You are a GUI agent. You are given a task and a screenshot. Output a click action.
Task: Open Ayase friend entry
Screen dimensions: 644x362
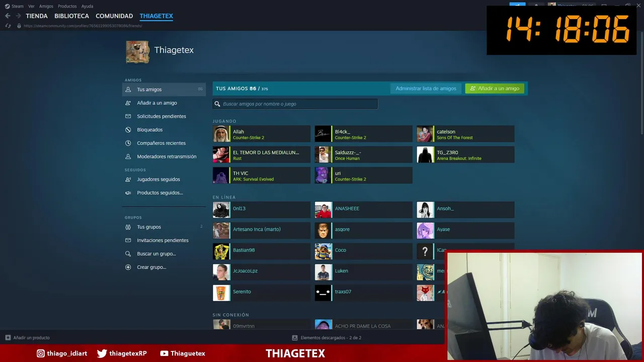(x=465, y=231)
